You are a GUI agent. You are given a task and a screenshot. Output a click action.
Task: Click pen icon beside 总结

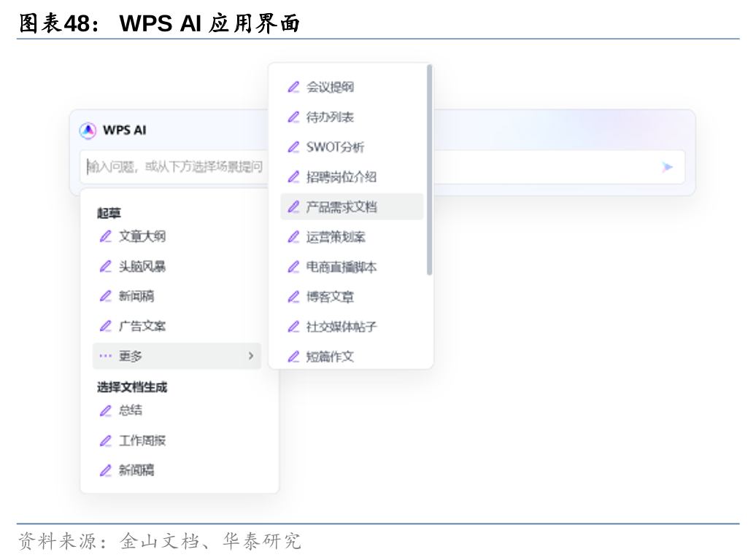[x=106, y=410]
